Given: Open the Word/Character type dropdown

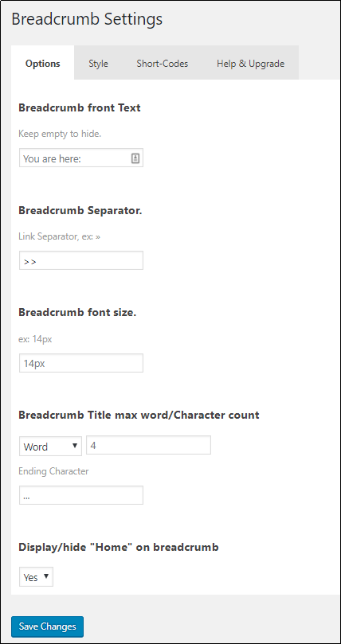Looking at the screenshot, I should point(50,446).
